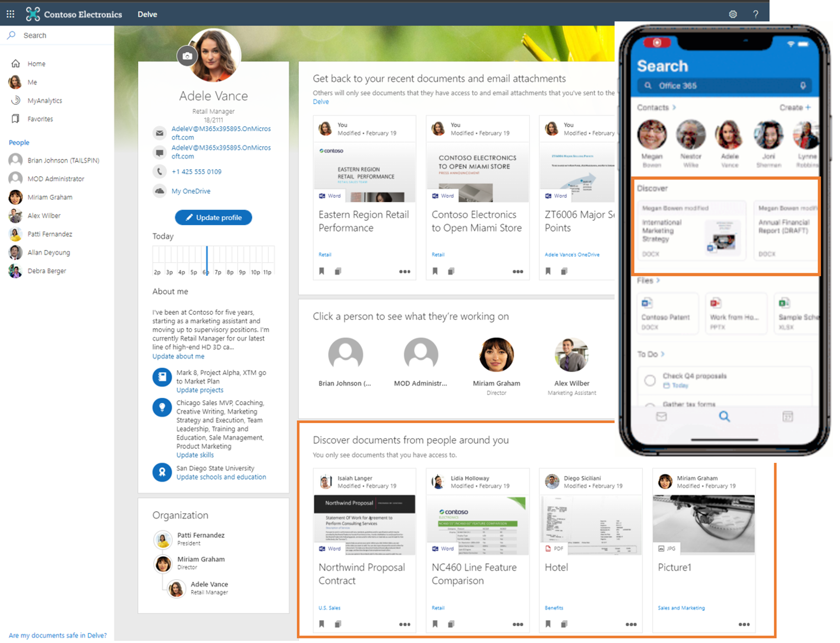Select Favorites in left navigation
Screen dimensions: 840x643
click(x=40, y=119)
